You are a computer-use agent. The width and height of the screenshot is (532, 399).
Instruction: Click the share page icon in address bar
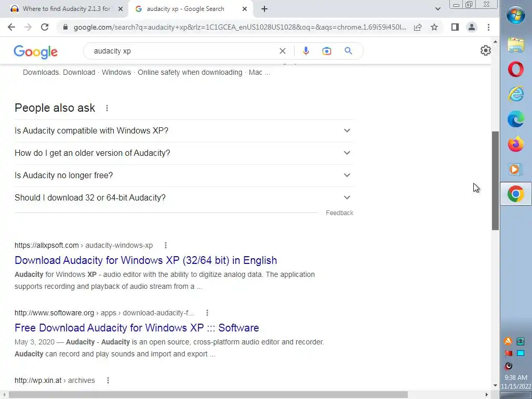pos(418,27)
